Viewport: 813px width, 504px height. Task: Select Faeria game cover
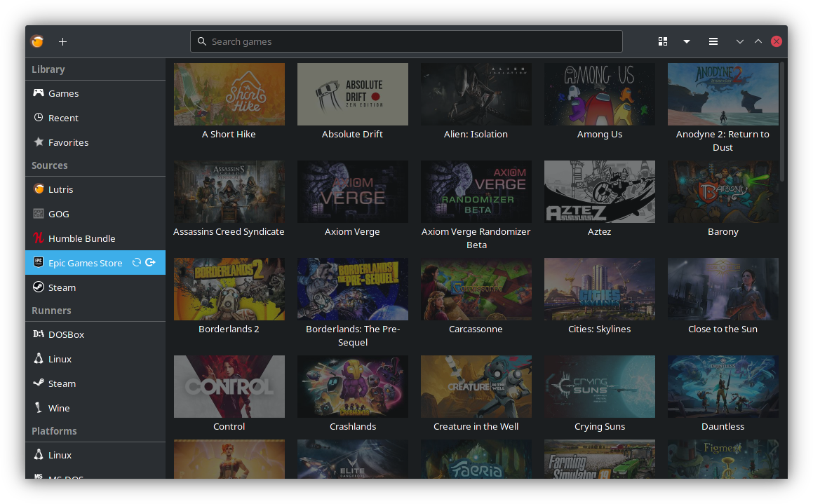(x=476, y=459)
